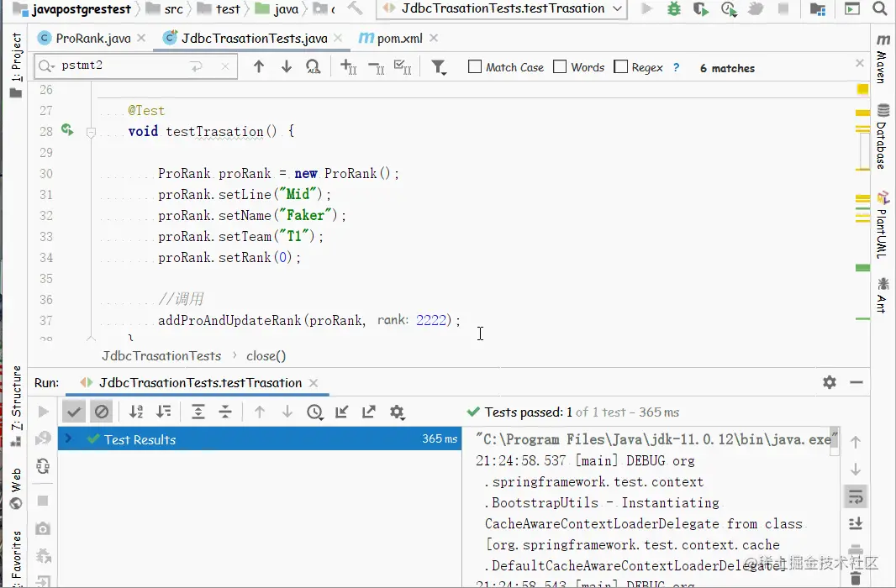Expand the Test Results tree node

[69, 439]
